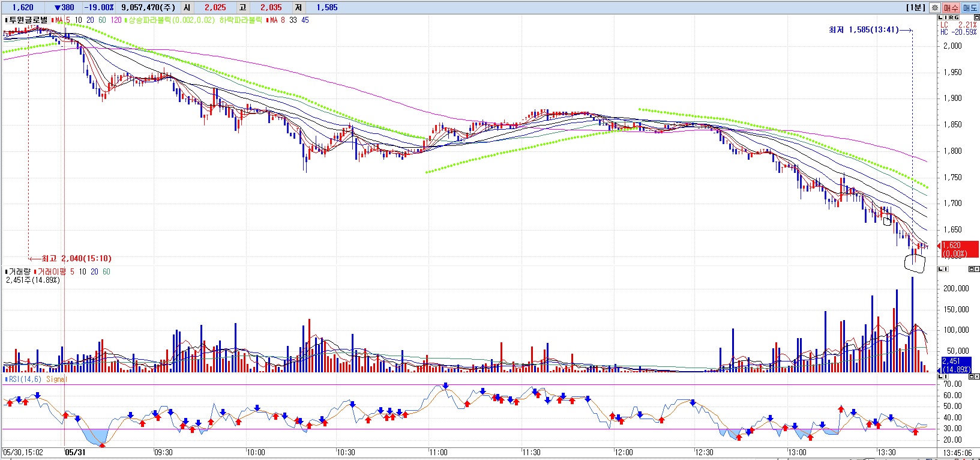Viewport: 980px width, 460px height.
Task: Click the 거래이평 volume average legend
Action: [x=50, y=272]
